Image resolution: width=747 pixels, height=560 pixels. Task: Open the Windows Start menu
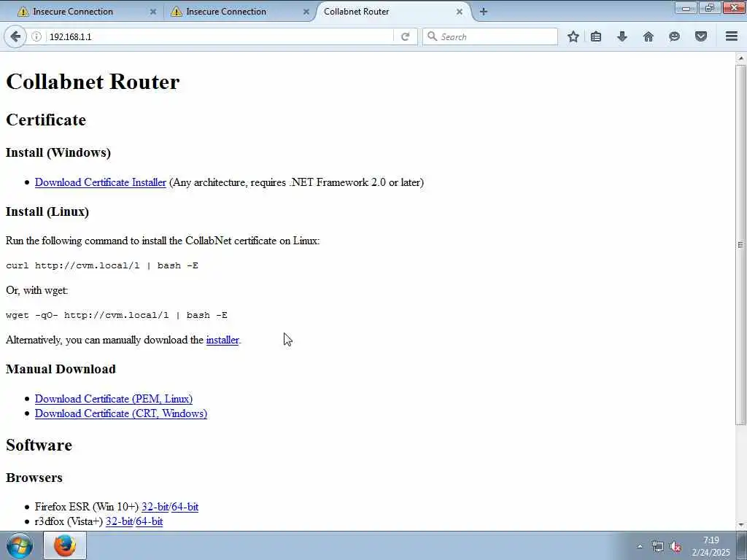pyautogui.click(x=20, y=545)
